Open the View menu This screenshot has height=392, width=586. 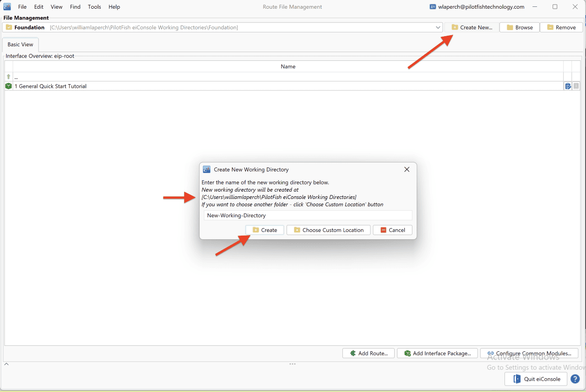click(57, 7)
